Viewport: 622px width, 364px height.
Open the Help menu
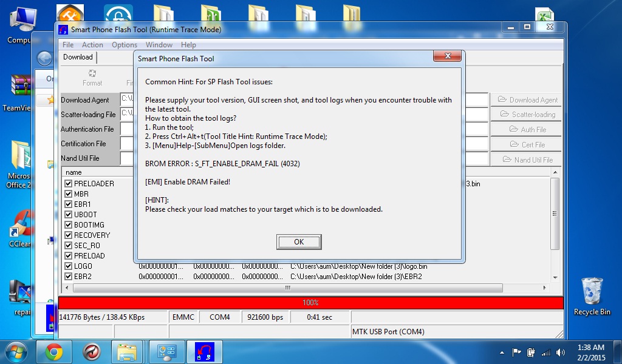point(188,45)
